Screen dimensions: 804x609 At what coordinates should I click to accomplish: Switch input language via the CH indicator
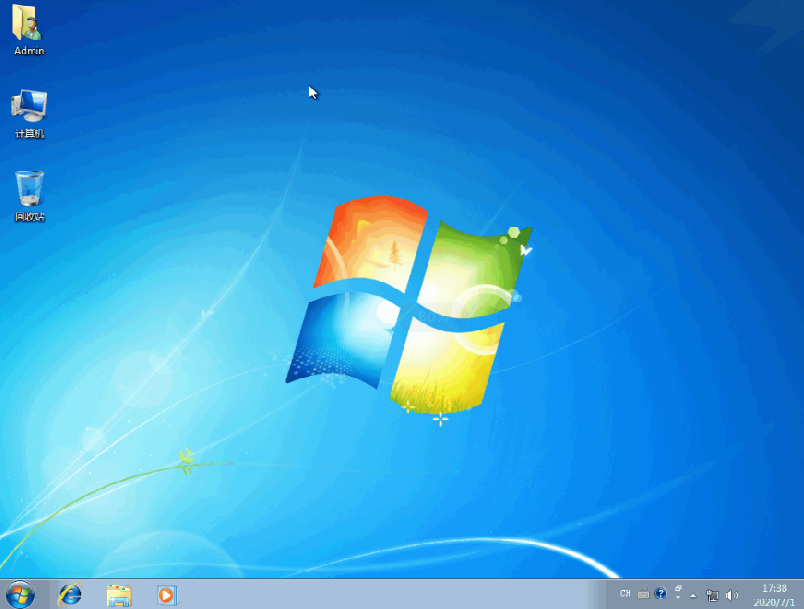coord(624,595)
